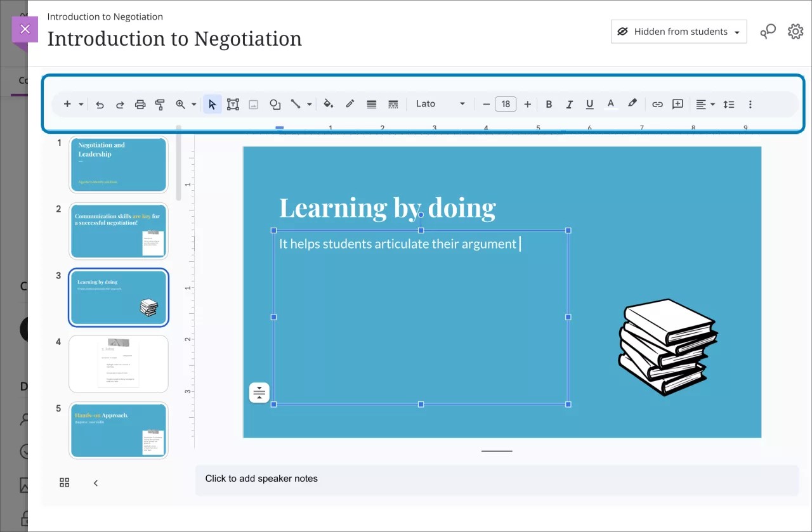Toggle underline formatting
Image resolution: width=812 pixels, height=532 pixels.
point(589,104)
